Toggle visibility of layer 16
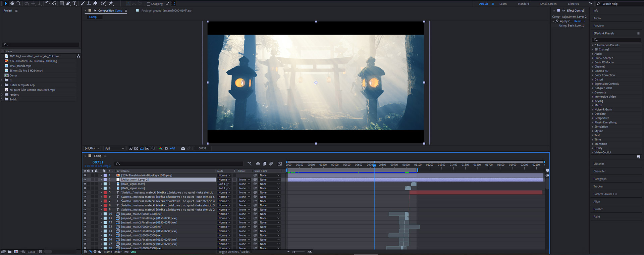644x255 pixels. tap(85, 240)
